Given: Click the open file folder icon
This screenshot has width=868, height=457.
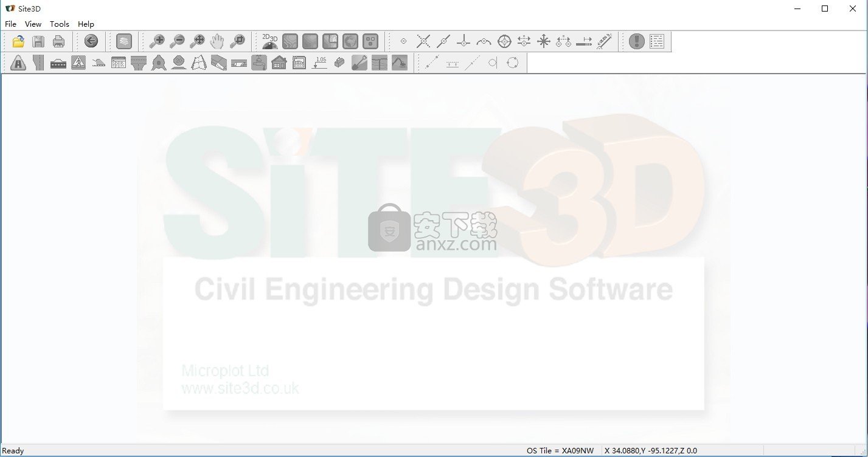Looking at the screenshot, I should coord(18,41).
